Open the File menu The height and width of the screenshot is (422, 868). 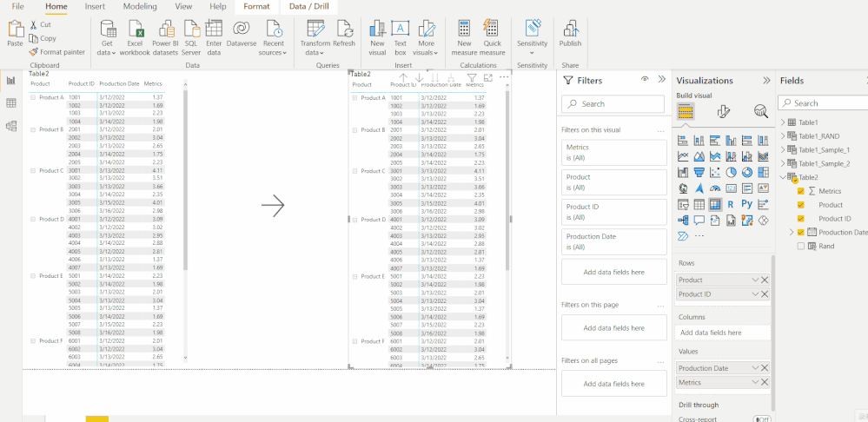pos(17,7)
